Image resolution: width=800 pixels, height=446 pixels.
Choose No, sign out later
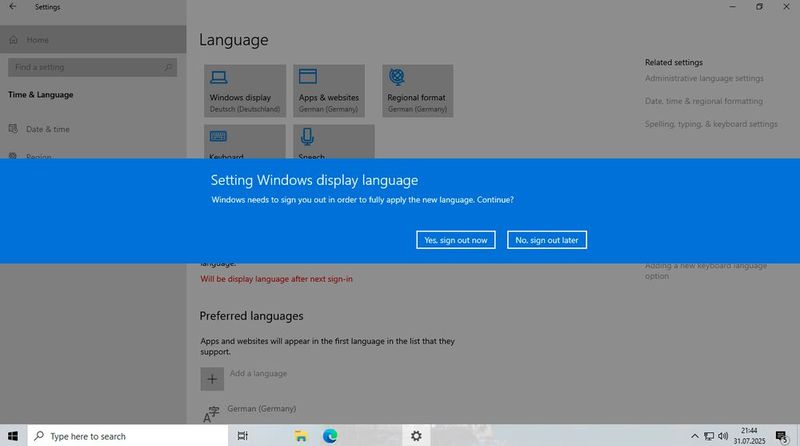coord(546,240)
